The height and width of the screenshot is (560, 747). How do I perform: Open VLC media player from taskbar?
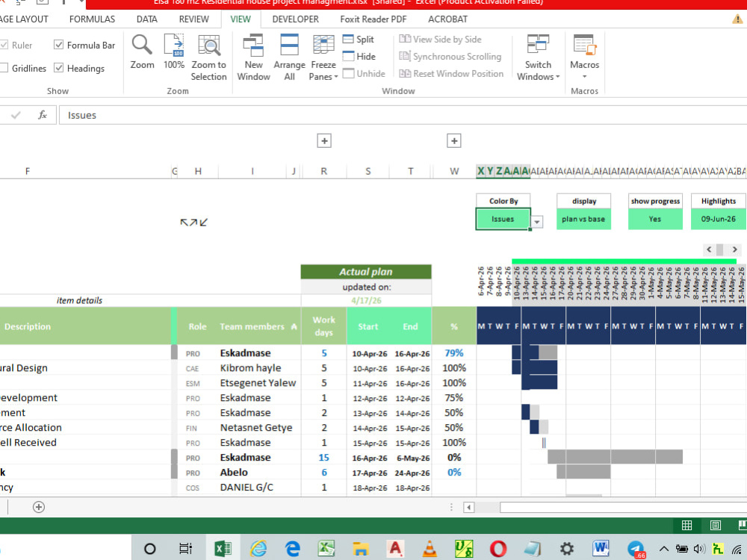(x=430, y=549)
